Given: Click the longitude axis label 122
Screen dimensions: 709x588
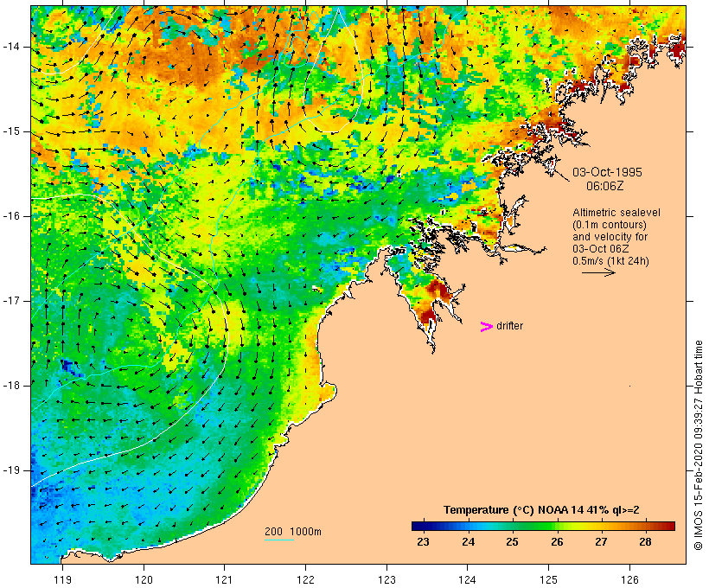Looking at the screenshot, I should pyautogui.click(x=306, y=580).
